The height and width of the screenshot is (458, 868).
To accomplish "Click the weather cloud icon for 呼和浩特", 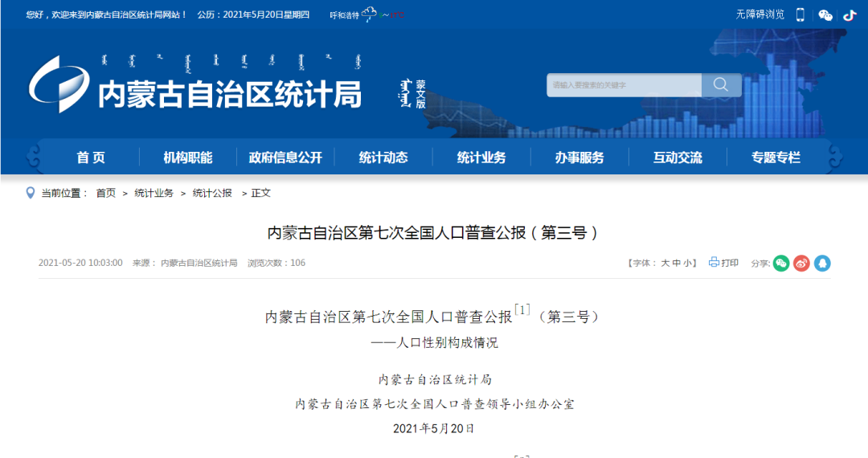I will click(x=369, y=14).
